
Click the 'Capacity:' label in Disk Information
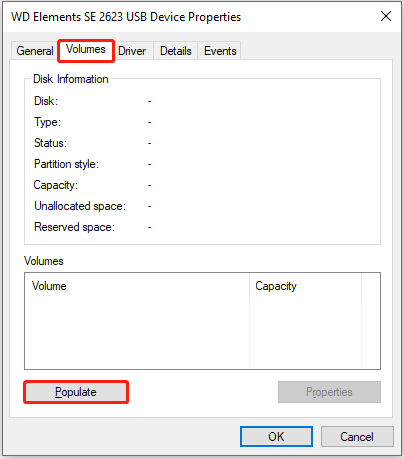pos(56,185)
